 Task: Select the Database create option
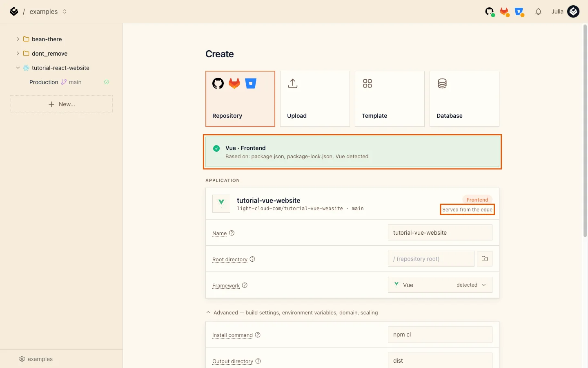pyautogui.click(x=464, y=99)
